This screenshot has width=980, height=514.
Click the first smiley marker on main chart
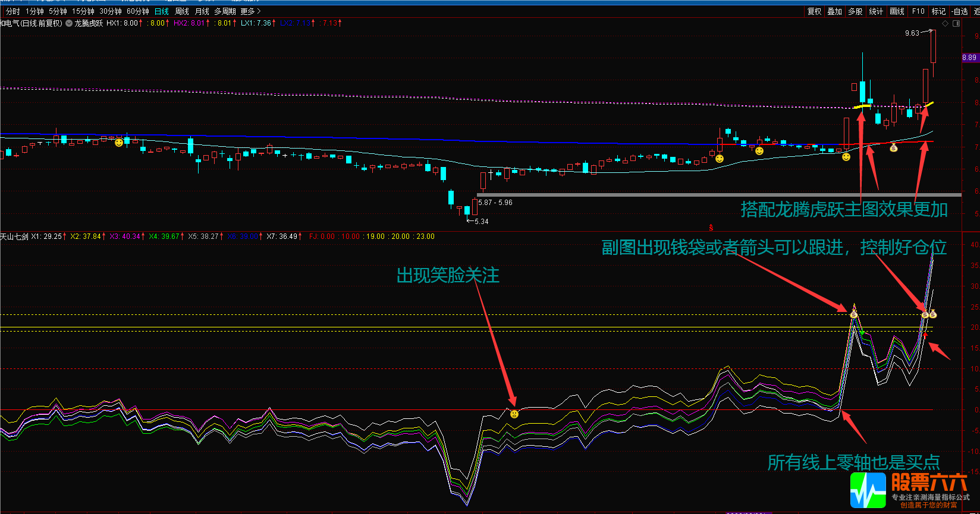119,143
